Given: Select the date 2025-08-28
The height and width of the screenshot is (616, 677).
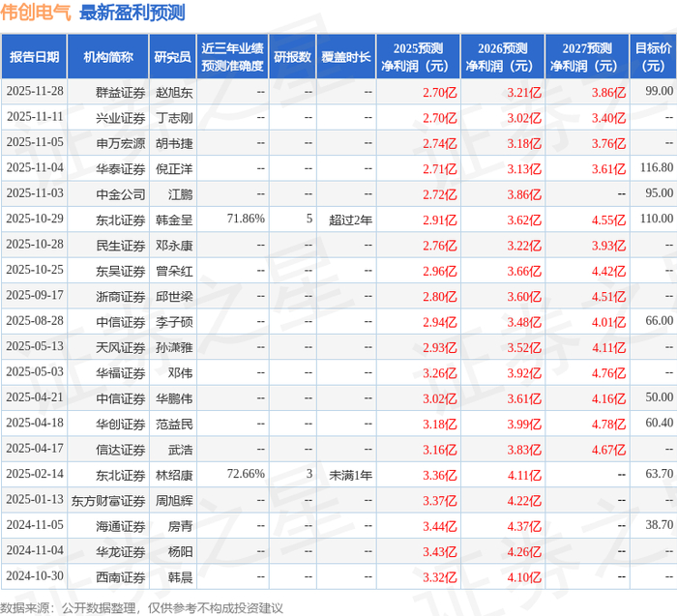Looking at the screenshot, I should pos(35,321).
